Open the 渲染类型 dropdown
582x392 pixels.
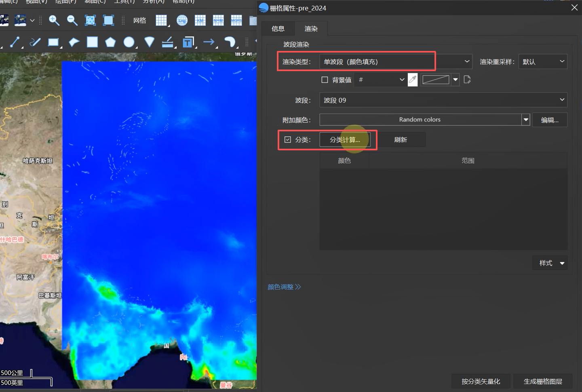click(396, 61)
